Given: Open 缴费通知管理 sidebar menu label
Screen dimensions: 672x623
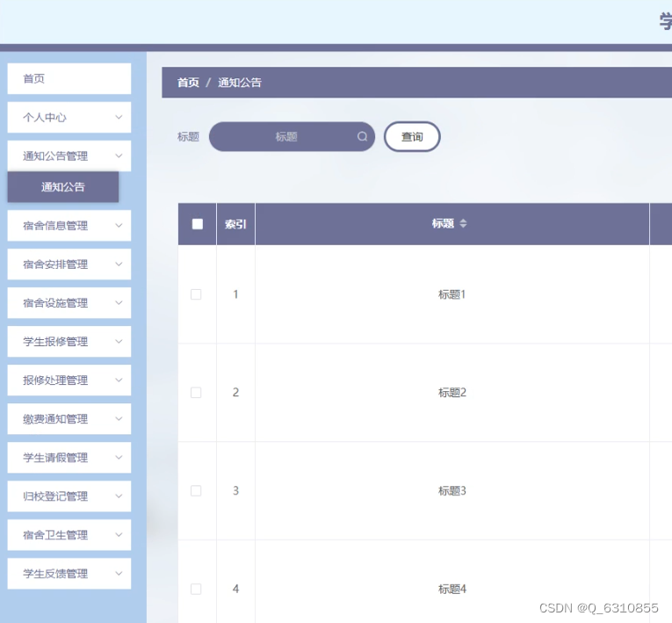Looking at the screenshot, I should tap(55, 418).
